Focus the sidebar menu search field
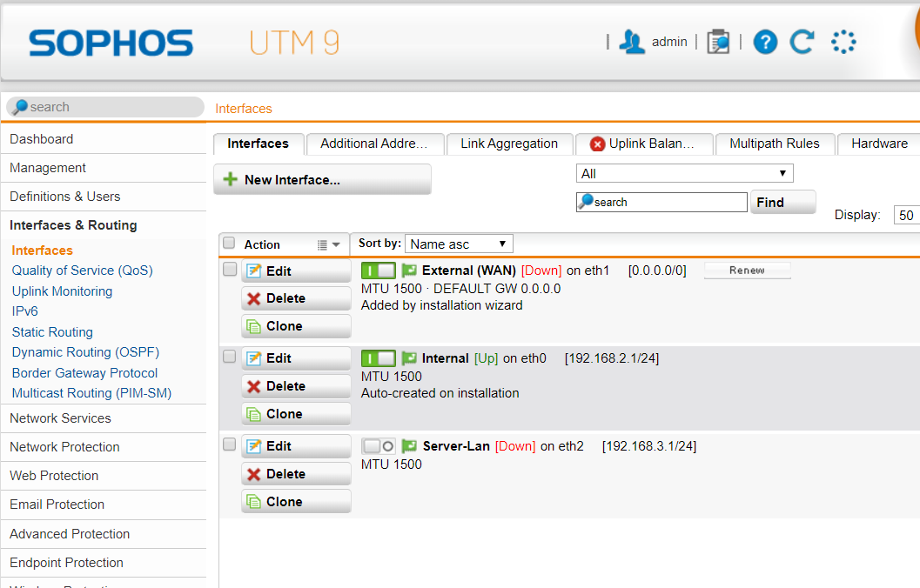The height and width of the screenshot is (588, 920). point(105,107)
